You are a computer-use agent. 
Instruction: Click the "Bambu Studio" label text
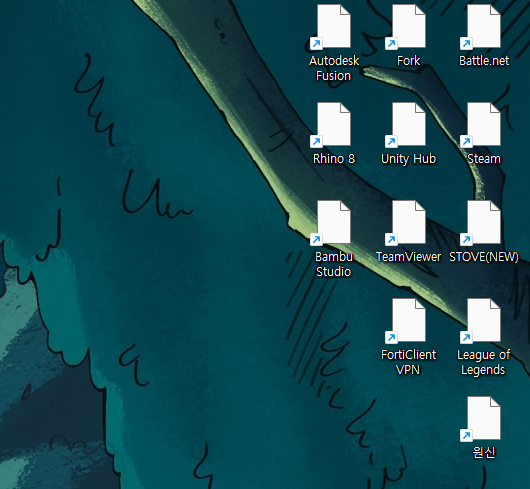point(334,264)
